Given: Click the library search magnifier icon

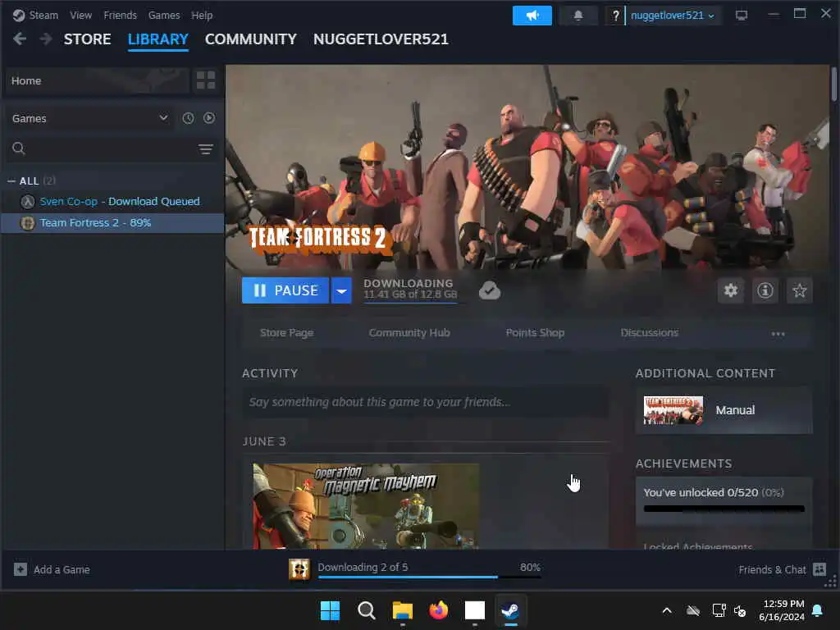Looking at the screenshot, I should [19, 148].
